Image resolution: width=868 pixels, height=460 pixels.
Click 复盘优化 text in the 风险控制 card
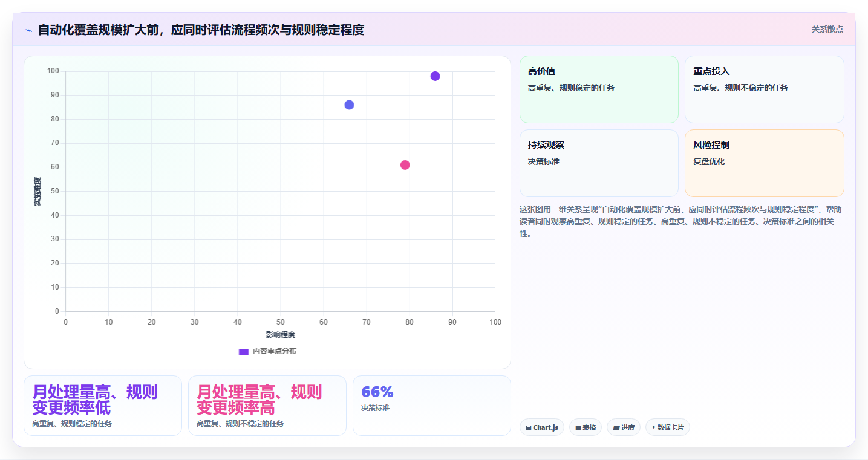click(x=709, y=161)
